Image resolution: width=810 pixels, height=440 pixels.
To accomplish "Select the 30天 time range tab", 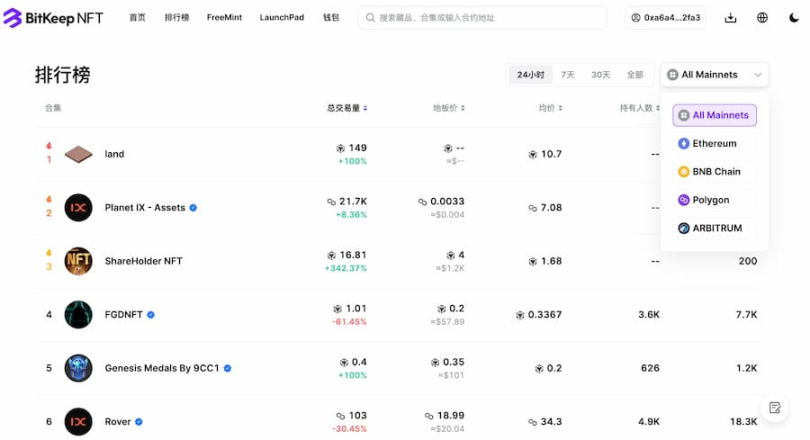I will [x=600, y=75].
